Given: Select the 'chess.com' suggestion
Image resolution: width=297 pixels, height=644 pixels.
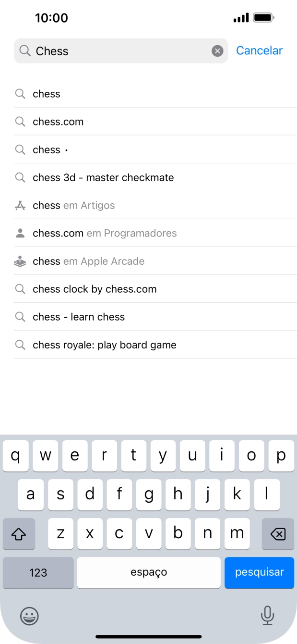Looking at the screenshot, I should [x=58, y=122].
